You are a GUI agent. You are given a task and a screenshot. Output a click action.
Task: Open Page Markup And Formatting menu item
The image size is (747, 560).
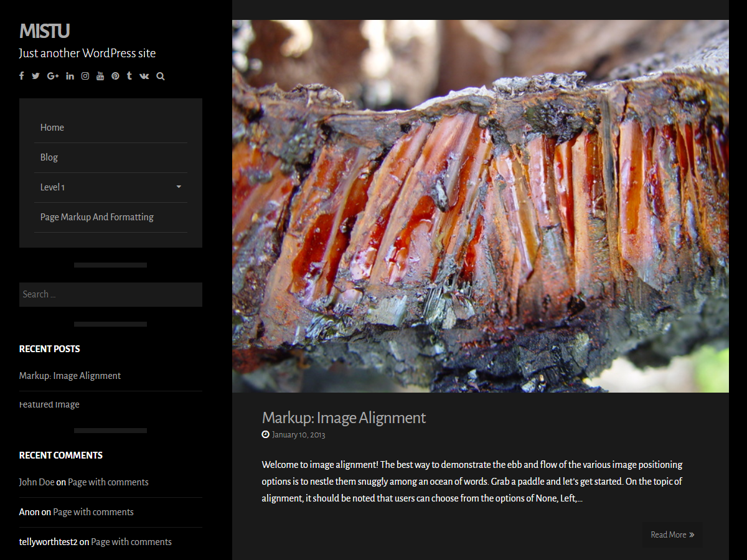click(x=97, y=217)
